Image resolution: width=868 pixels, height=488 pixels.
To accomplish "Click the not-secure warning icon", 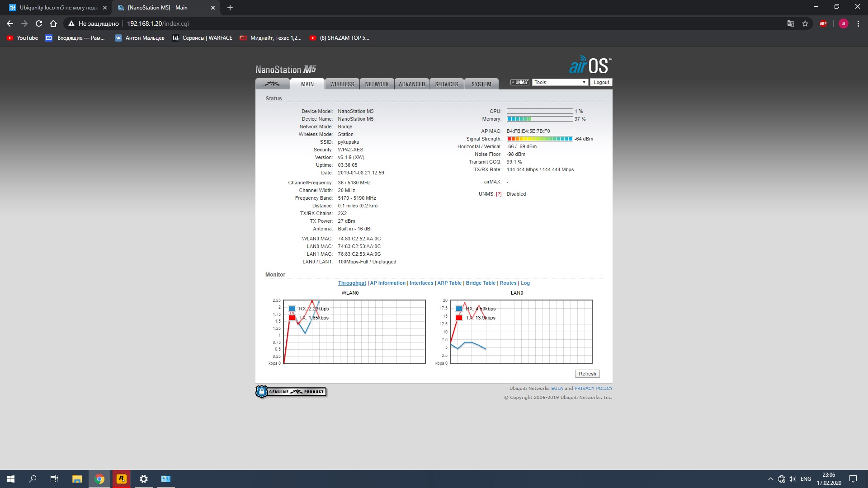I will tap(71, 23).
